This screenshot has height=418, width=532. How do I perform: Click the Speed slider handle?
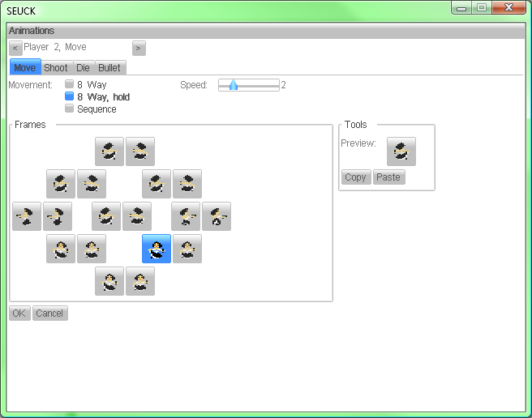tap(234, 85)
